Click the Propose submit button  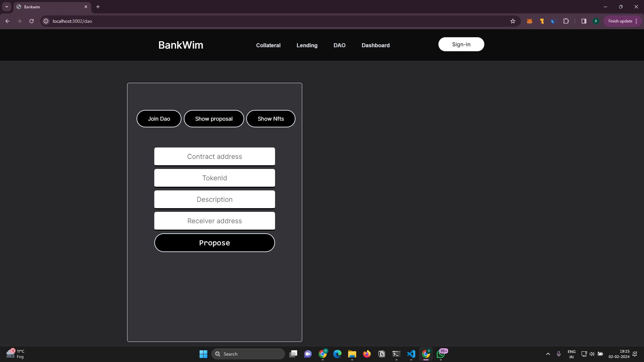[215, 243]
